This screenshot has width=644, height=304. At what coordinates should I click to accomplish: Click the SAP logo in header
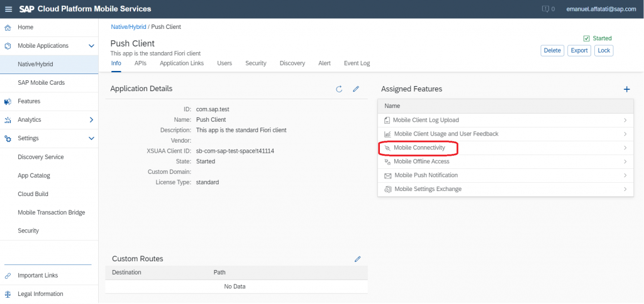[x=26, y=9]
